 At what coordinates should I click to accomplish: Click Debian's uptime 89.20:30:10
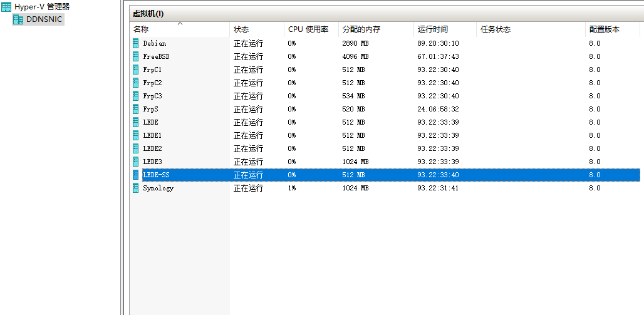[x=439, y=43]
